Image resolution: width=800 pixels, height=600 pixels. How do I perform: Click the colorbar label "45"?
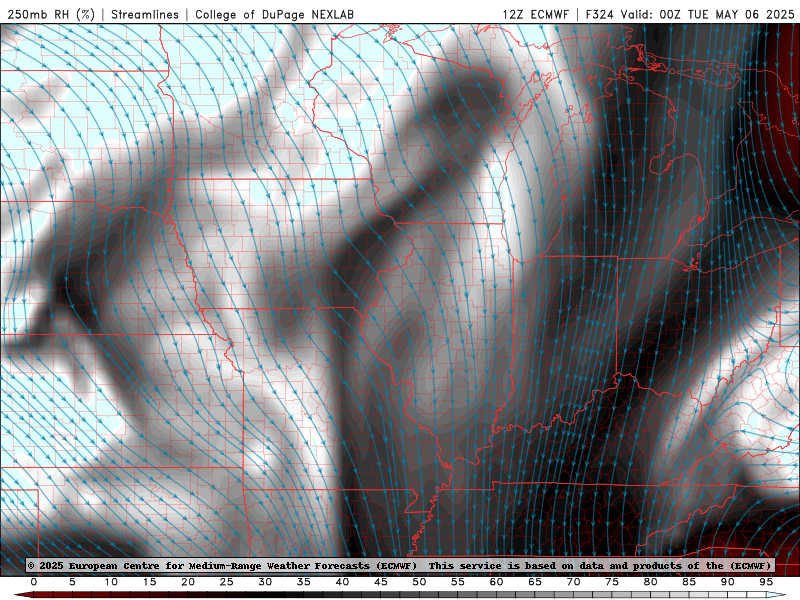[x=381, y=582]
